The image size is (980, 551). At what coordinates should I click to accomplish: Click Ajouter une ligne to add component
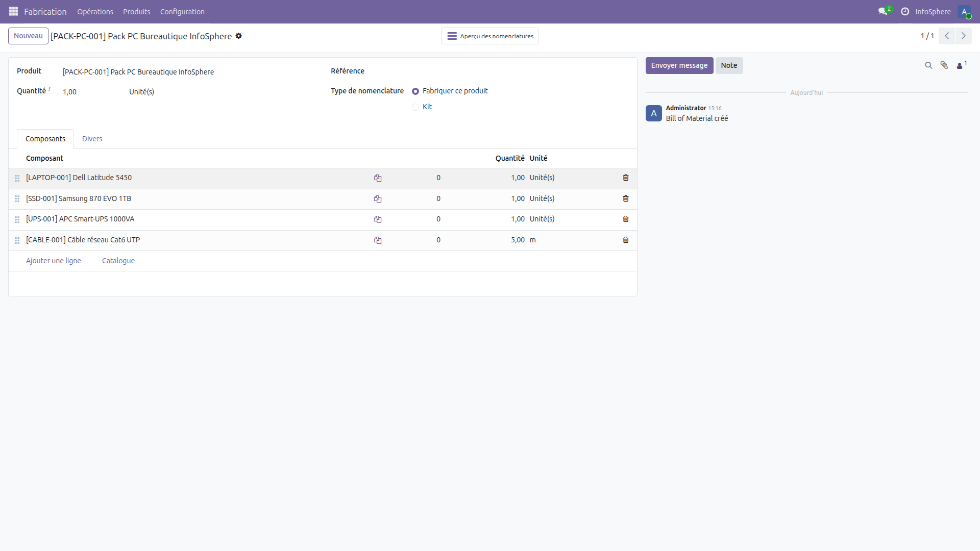(54, 260)
